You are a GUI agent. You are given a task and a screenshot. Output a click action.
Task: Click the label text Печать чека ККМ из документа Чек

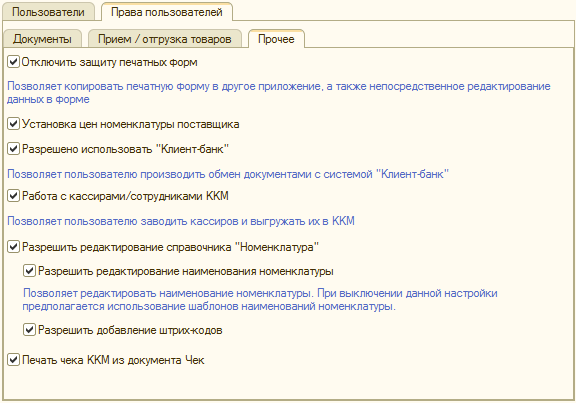pyautogui.click(x=113, y=360)
